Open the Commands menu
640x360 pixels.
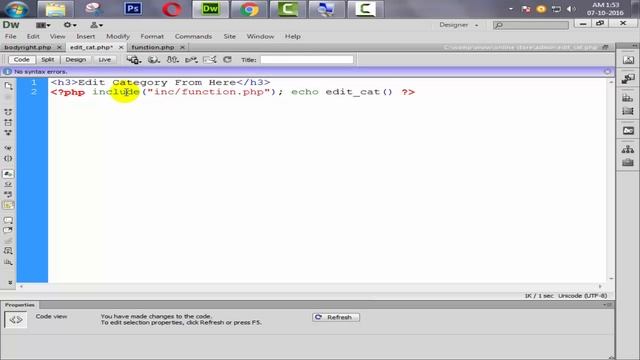click(193, 36)
